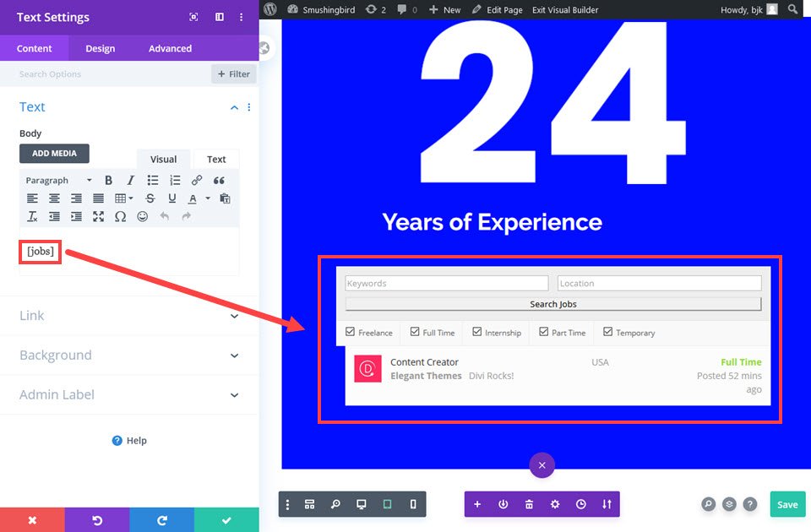Viewport: 811px width, 532px height.
Task: Apply blockquote formatting
Action: click(219, 180)
